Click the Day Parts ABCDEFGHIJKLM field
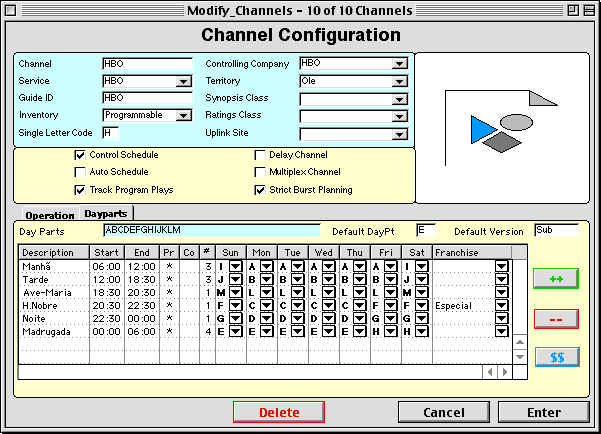 tap(212, 230)
